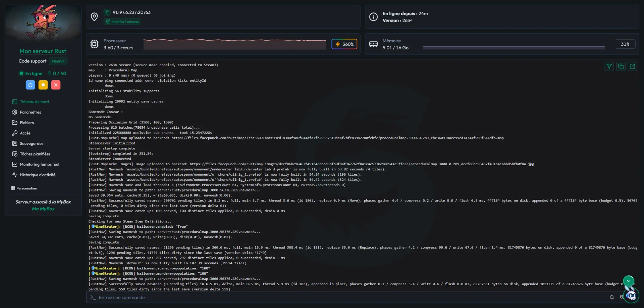
Task: Click the processor chip icon
Action: [94, 44]
